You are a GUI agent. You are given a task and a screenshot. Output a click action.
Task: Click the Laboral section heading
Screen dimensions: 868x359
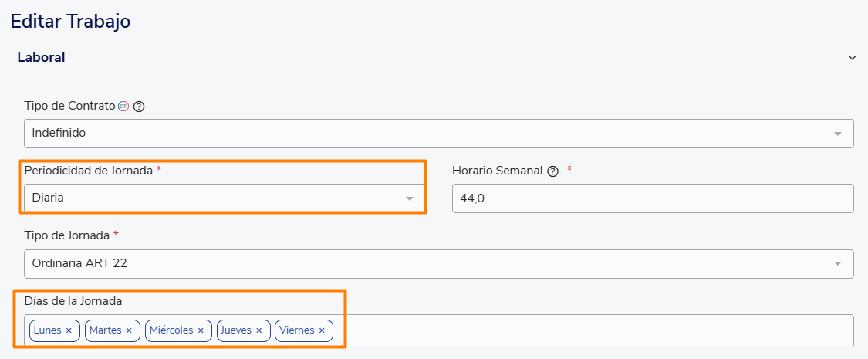click(41, 57)
